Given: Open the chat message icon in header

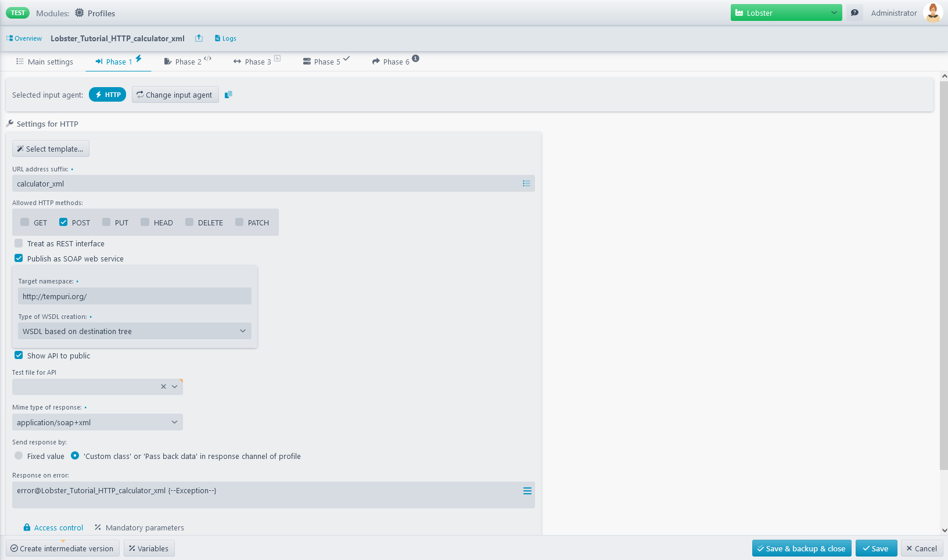Looking at the screenshot, I should coord(854,13).
